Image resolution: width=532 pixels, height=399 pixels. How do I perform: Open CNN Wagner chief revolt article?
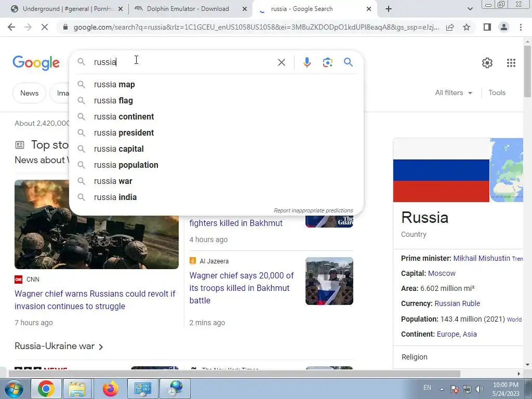[x=95, y=300]
